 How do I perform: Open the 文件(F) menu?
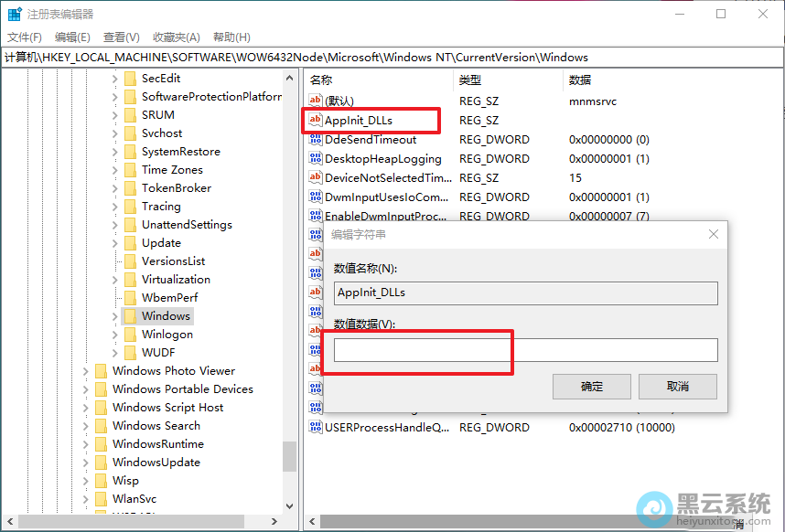25,37
